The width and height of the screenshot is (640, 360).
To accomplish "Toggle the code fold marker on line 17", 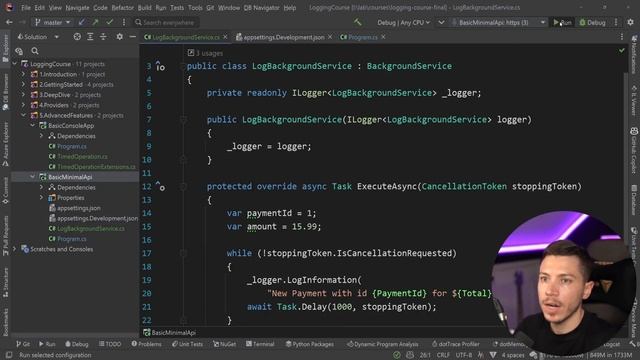I will [x=183, y=253].
